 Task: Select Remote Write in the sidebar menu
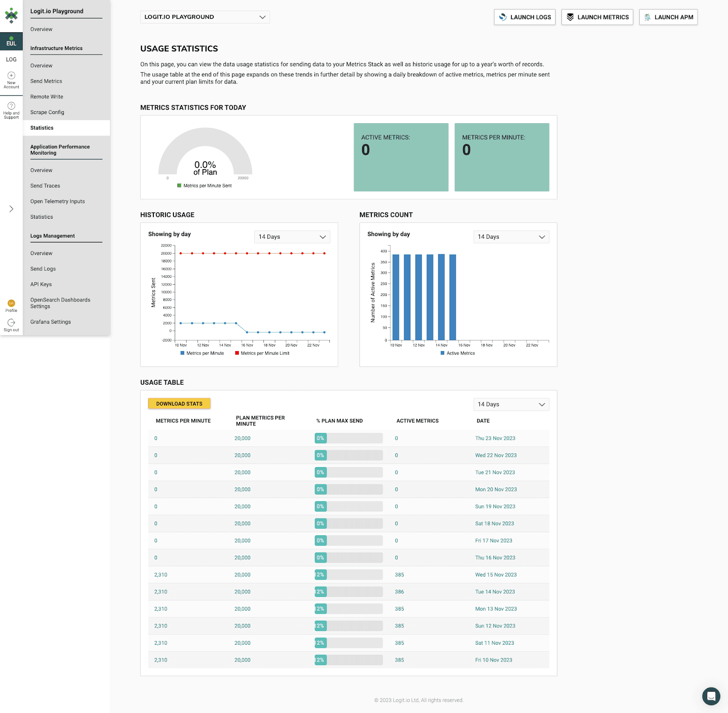click(46, 96)
